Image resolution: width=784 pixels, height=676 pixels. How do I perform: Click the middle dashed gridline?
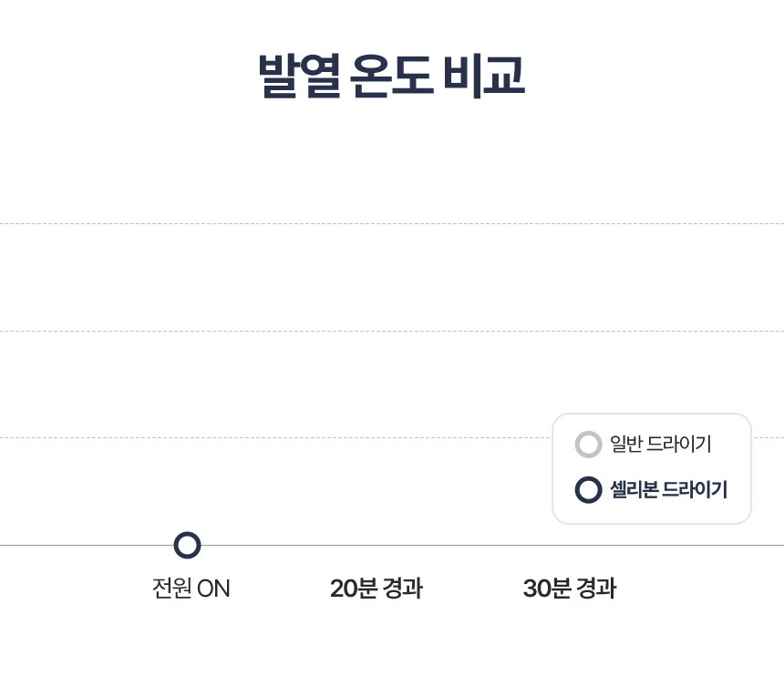coord(392,331)
